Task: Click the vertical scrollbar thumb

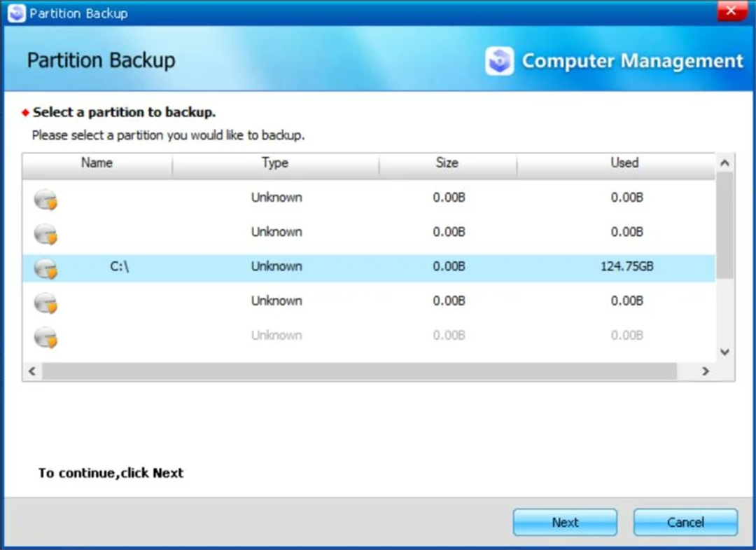Action: [x=724, y=224]
